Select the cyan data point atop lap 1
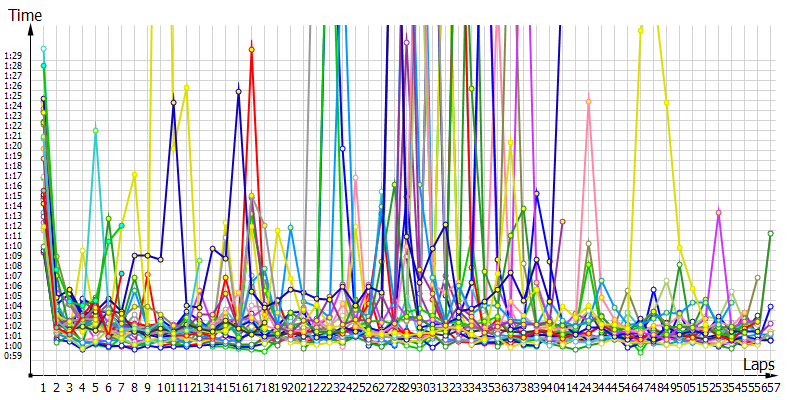The height and width of the screenshot is (400, 800). [43, 48]
